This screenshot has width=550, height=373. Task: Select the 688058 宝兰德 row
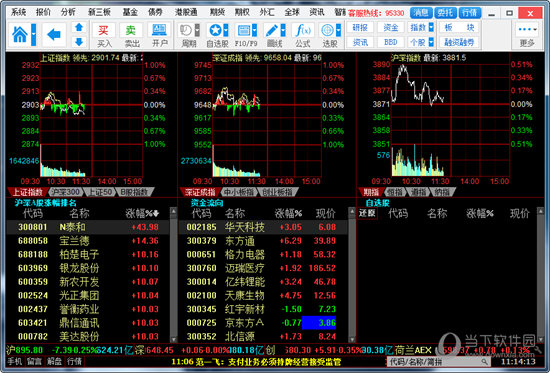(x=88, y=241)
